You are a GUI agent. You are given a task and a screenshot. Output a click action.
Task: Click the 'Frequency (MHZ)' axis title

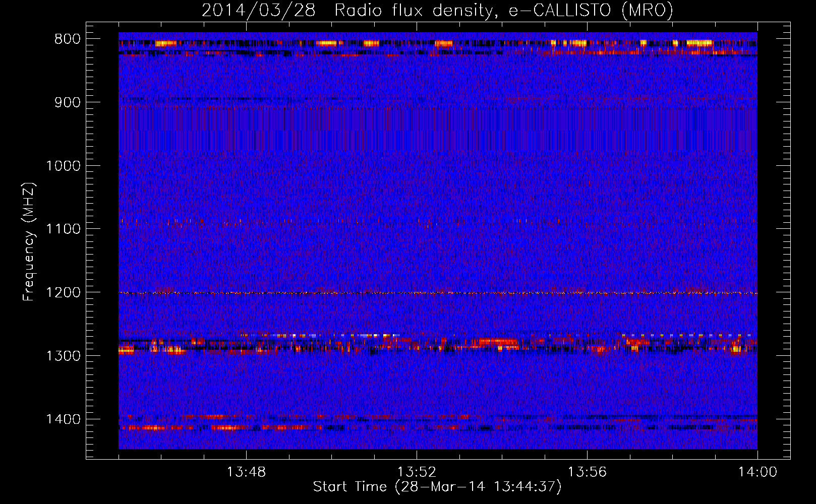(30, 242)
